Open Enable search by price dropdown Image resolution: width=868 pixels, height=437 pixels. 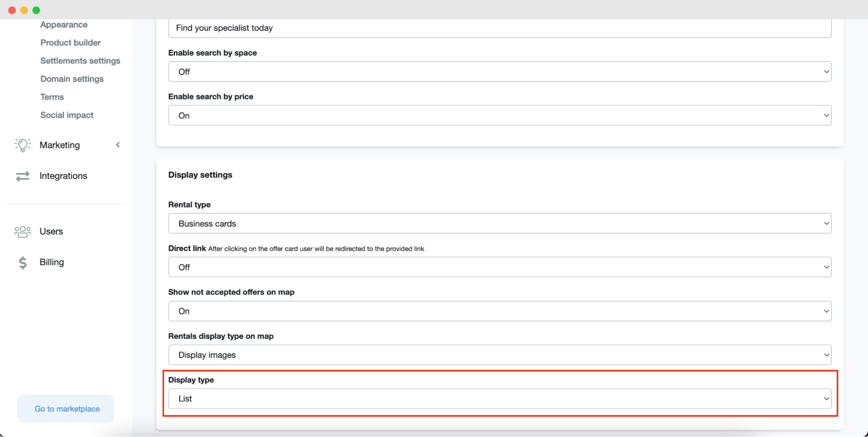(x=500, y=116)
